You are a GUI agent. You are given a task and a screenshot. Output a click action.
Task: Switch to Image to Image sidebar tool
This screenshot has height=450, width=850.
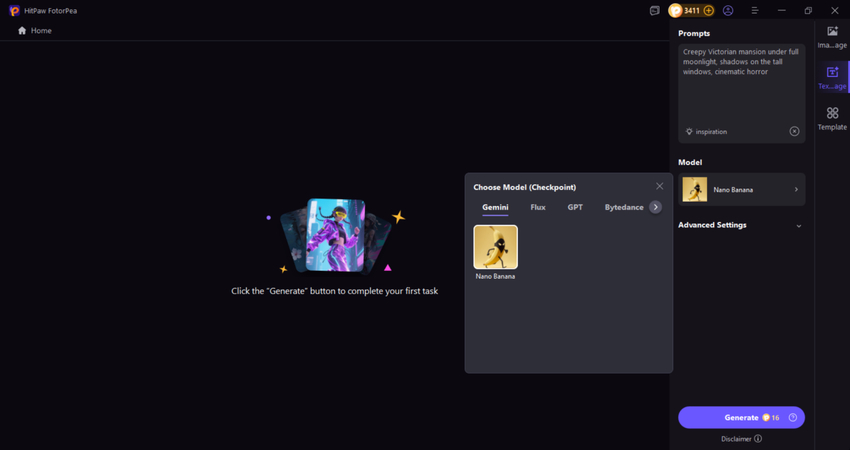(x=832, y=37)
